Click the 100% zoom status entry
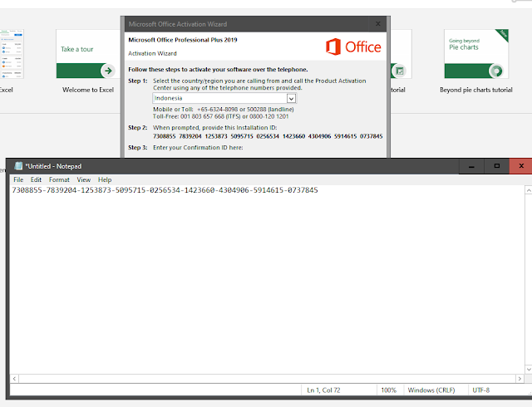Viewport: 532px width, 407px height. point(388,390)
